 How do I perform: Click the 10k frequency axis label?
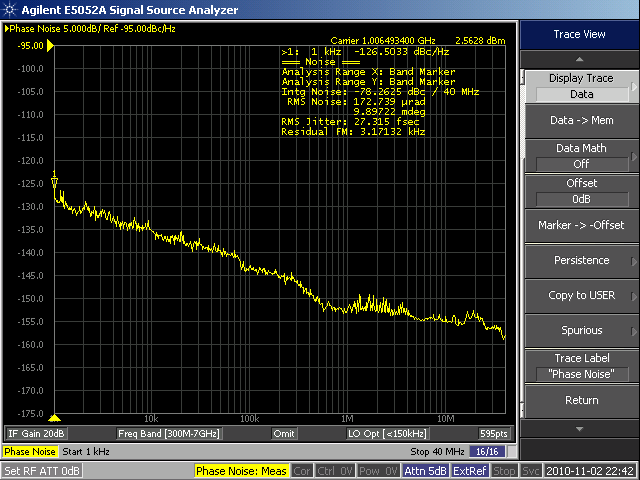pyautogui.click(x=151, y=419)
